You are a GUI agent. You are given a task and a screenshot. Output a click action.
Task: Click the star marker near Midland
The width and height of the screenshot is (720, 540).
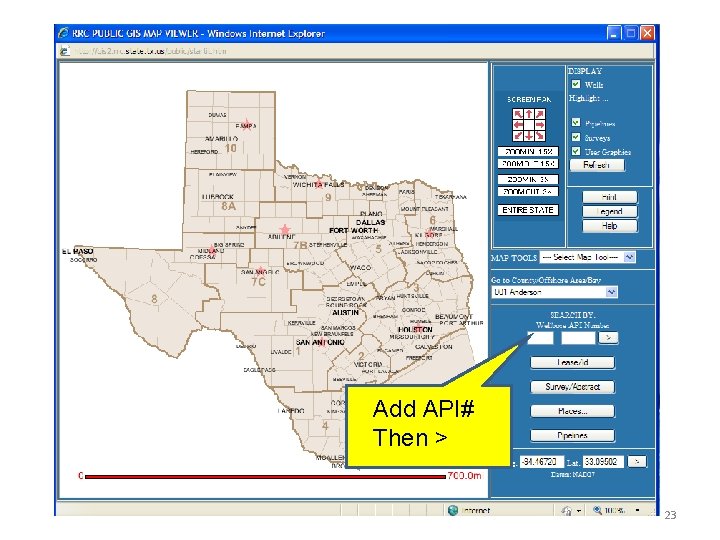click(x=212, y=249)
